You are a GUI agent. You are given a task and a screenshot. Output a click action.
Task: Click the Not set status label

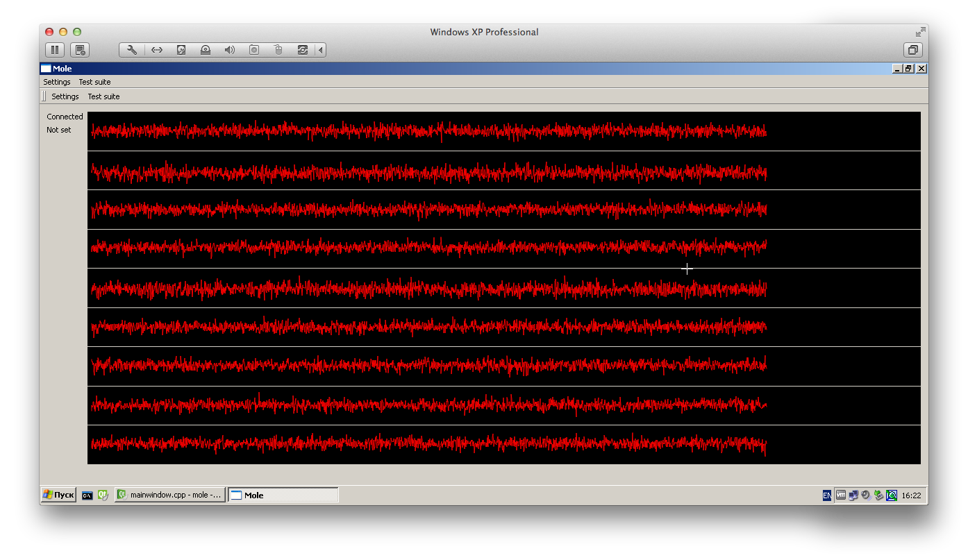59,130
